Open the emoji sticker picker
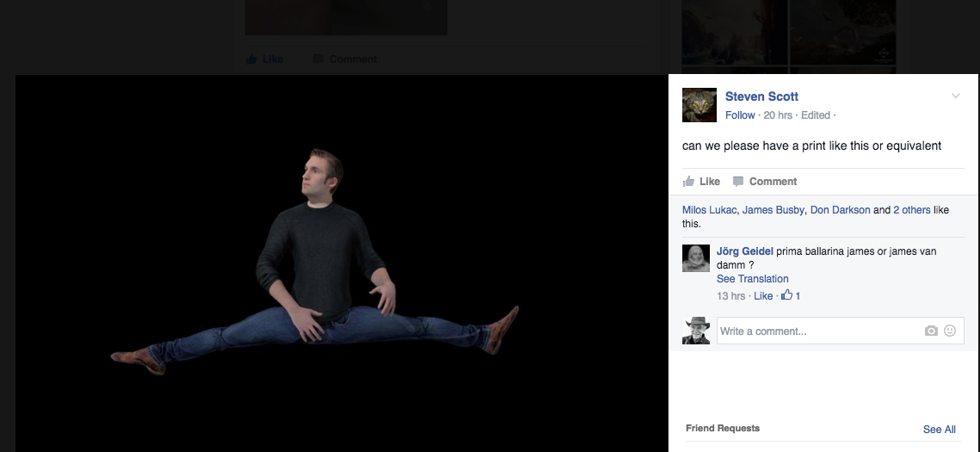Screen dimensions: 980x452 pos(950,331)
